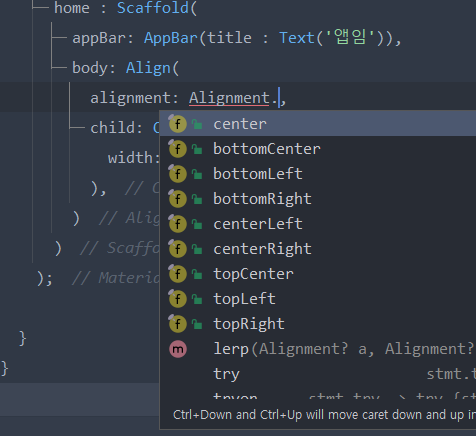Click the '앱임' string literal
The image size is (476, 436).
coord(350,37)
